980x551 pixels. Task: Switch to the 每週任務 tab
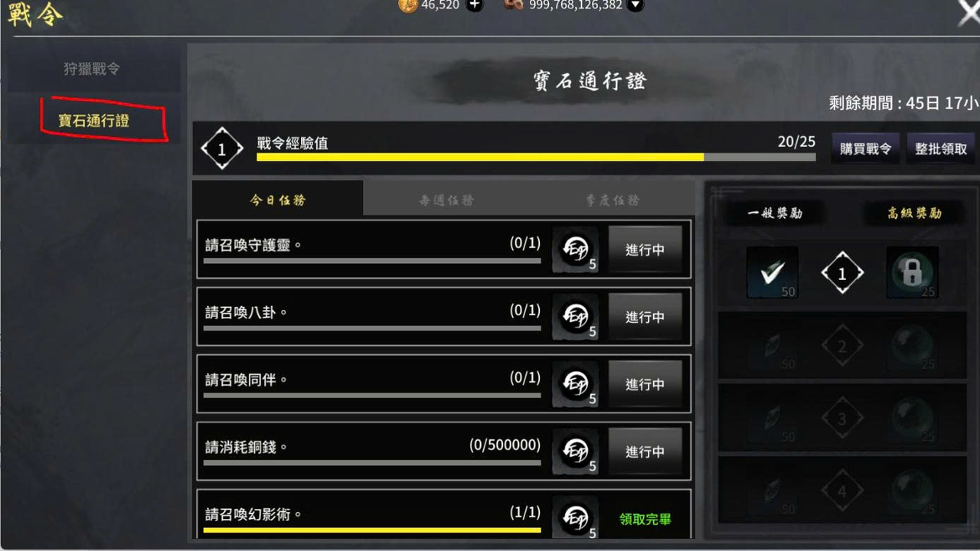[446, 200]
